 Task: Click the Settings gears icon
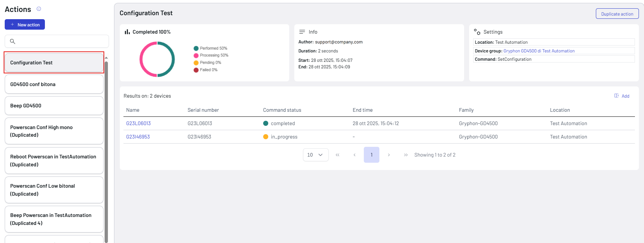point(477,32)
